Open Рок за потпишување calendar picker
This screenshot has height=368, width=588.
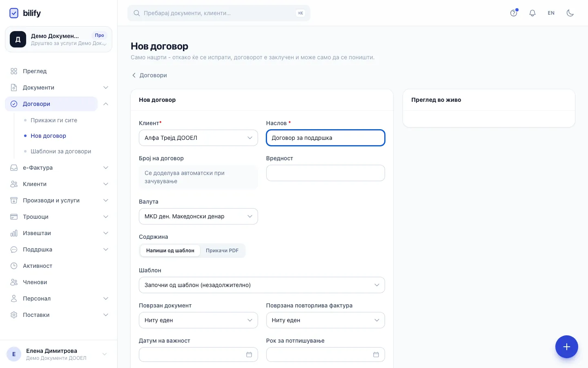(x=376, y=355)
